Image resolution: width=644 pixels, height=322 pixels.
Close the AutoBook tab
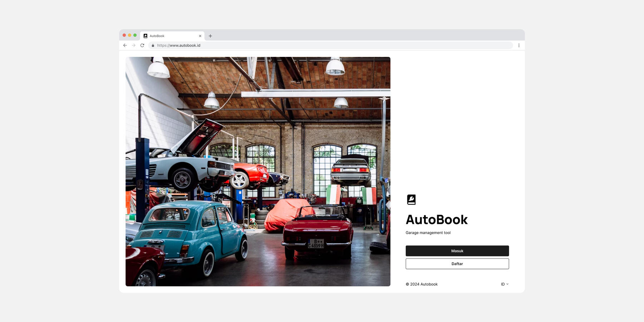[200, 36]
